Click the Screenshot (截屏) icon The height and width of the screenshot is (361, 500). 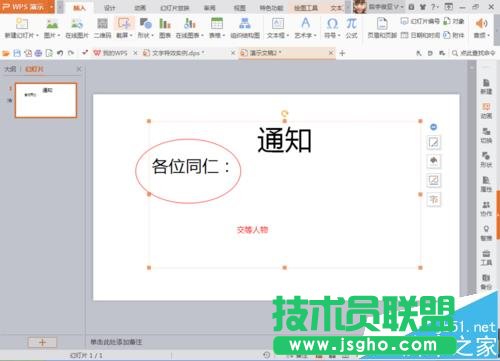124,24
